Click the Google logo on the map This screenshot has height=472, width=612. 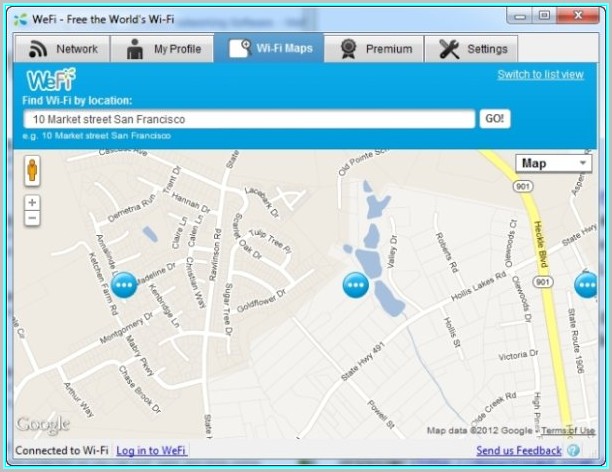pyautogui.click(x=43, y=424)
